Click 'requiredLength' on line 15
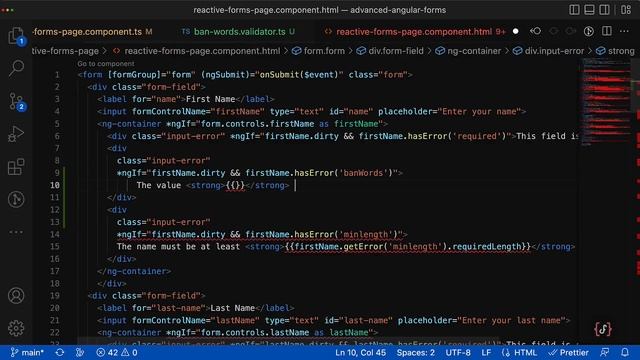The image size is (640, 360). pos(486,247)
